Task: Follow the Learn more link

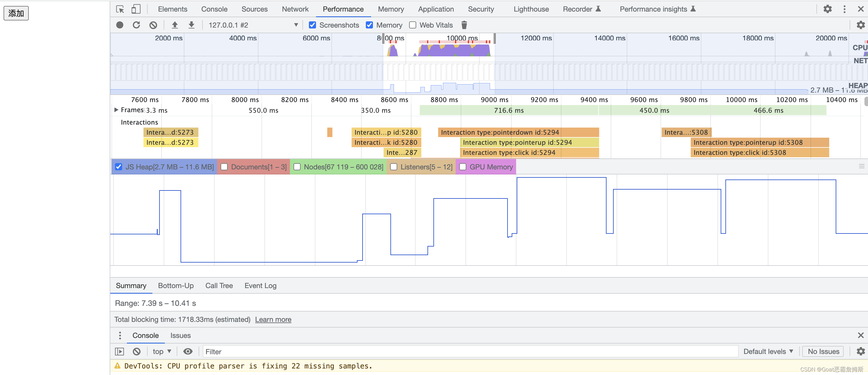Action: click(273, 319)
